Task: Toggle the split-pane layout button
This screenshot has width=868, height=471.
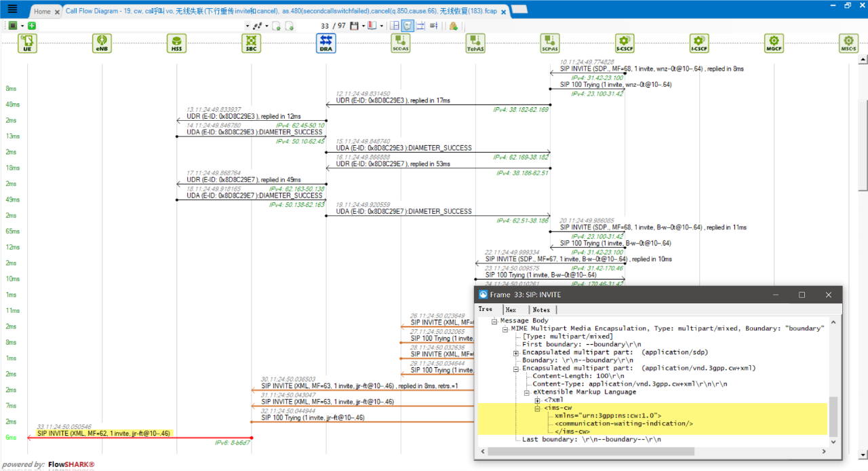Action: pyautogui.click(x=395, y=26)
